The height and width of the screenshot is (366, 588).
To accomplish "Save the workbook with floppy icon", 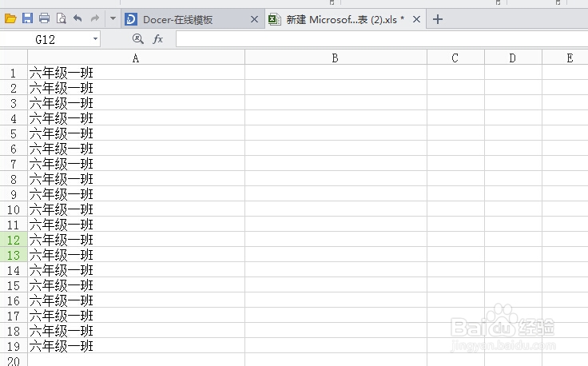I will 27,18.
